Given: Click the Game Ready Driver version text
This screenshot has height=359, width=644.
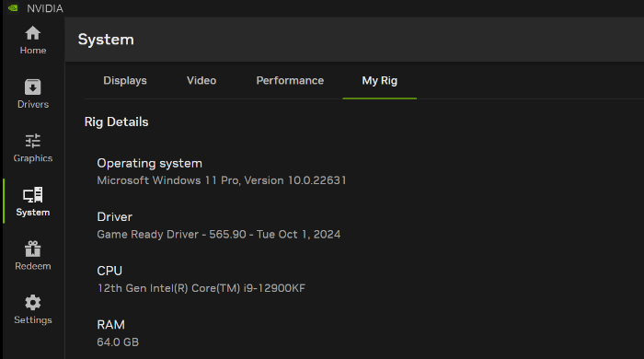Looking at the screenshot, I should [x=219, y=235].
